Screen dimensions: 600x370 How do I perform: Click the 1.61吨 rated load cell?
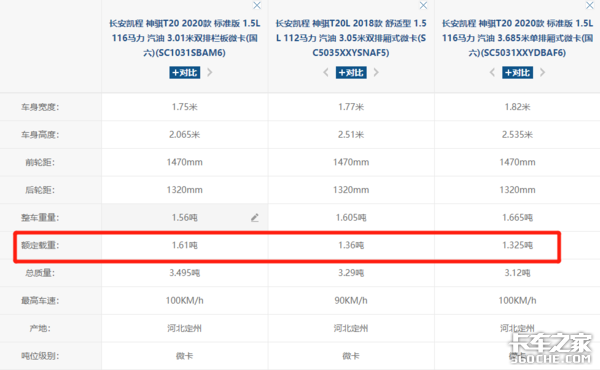tap(185, 245)
